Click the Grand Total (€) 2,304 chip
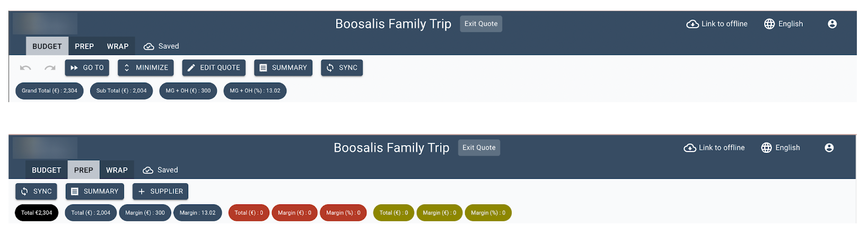Viewport: 868px width, 244px height. pos(49,91)
